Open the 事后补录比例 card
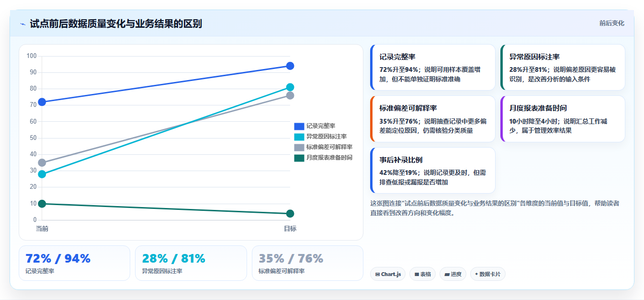Image resolution: width=644 pixels, height=300 pixels. [x=433, y=170]
